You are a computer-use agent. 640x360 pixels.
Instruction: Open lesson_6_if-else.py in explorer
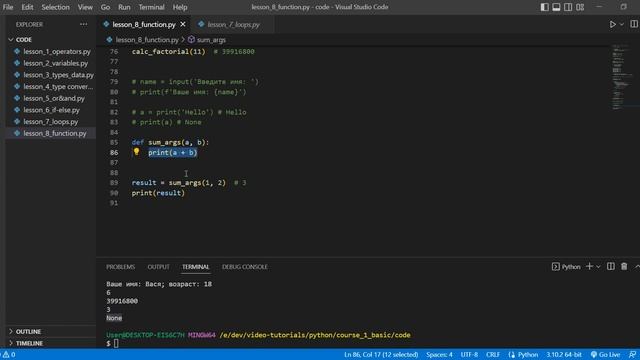point(51,110)
